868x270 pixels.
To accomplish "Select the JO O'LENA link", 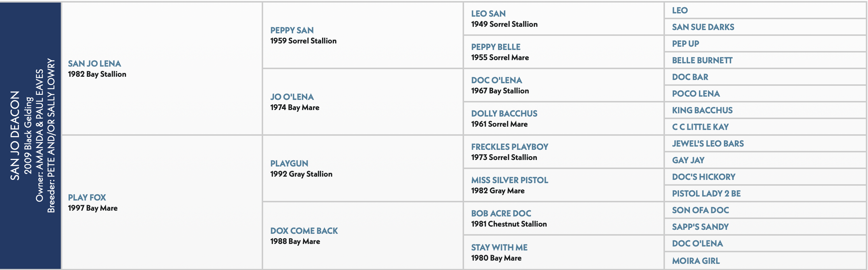I will point(292,97).
